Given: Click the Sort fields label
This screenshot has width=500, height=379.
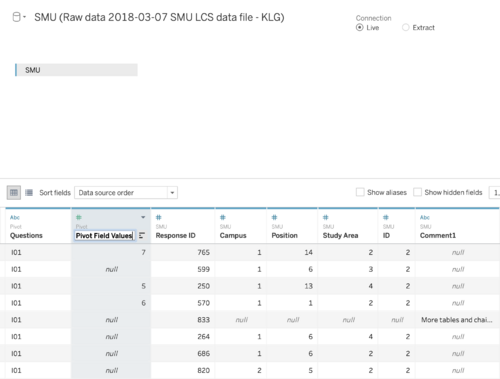Looking at the screenshot, I should tap(55, 193).
